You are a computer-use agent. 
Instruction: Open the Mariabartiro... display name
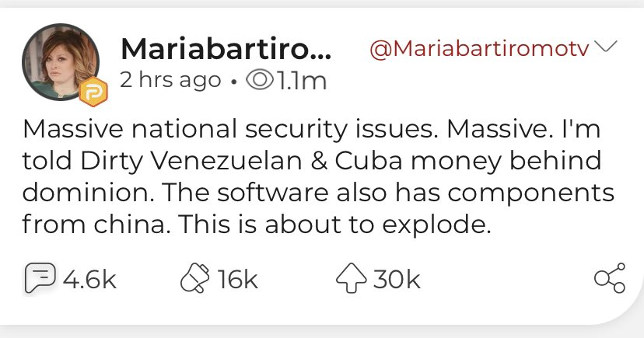pyautogui.click(x=226, y=50)
